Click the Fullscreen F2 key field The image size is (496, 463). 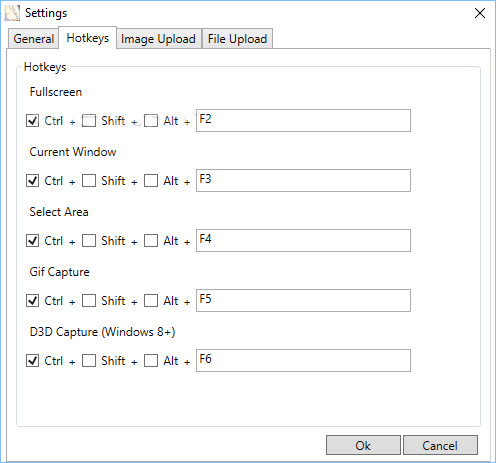pyautogui.click(x=303, y=120)
